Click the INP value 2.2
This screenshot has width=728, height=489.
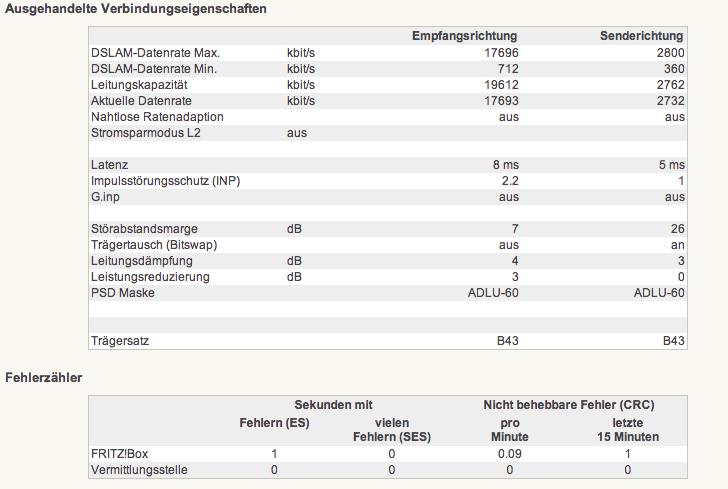click(x=510, y=181)
